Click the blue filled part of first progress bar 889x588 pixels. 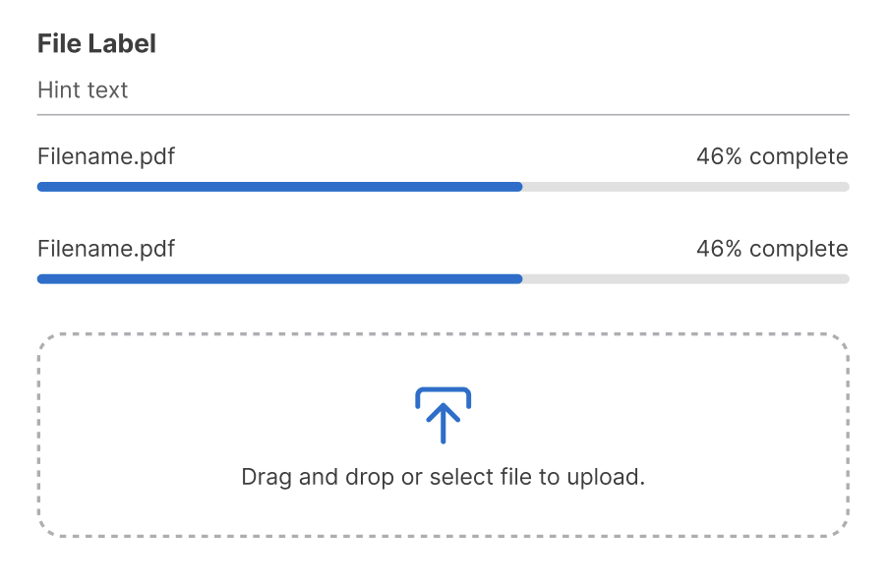pyautogui.click(x=275, y=187)
